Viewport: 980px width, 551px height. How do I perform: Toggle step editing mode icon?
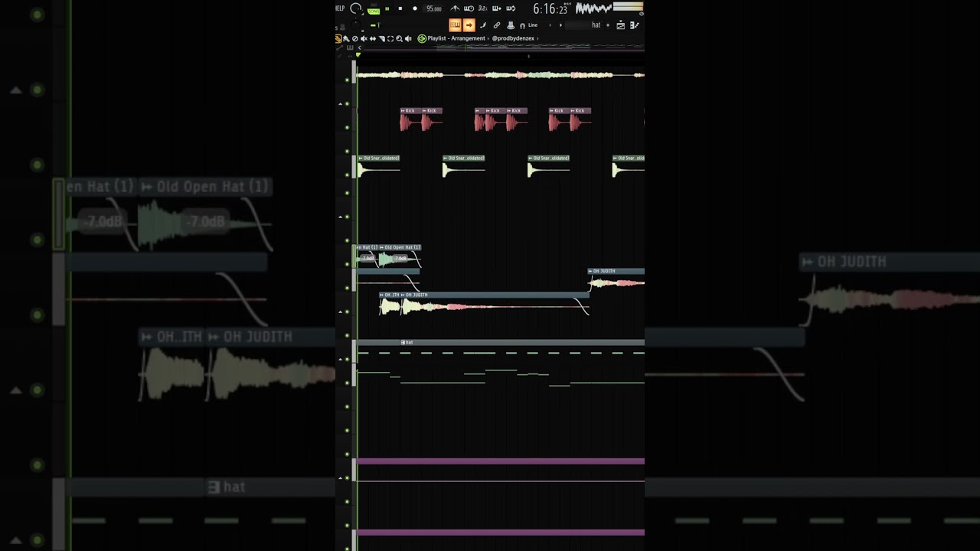482,25
